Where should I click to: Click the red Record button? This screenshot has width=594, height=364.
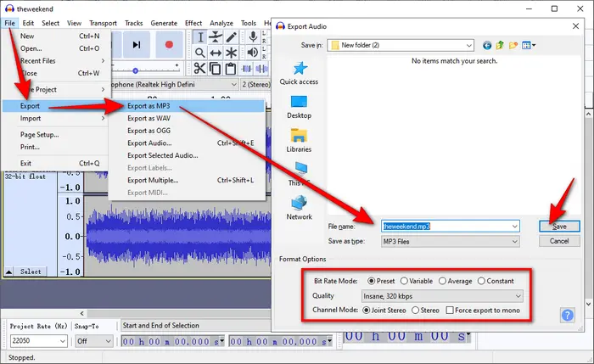[169, 45]
